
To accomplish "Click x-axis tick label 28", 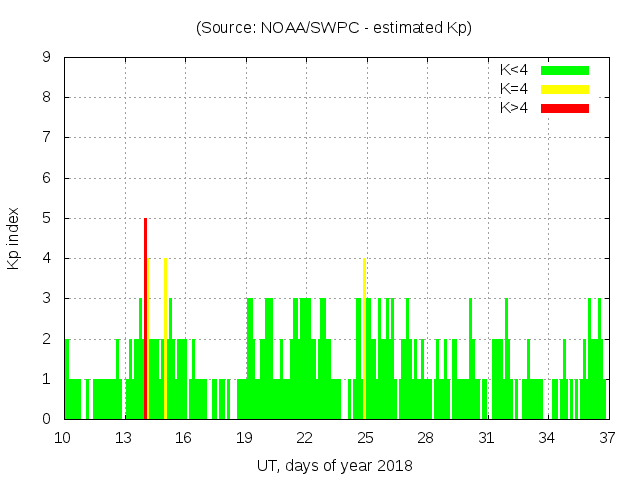I will point(425,437).
